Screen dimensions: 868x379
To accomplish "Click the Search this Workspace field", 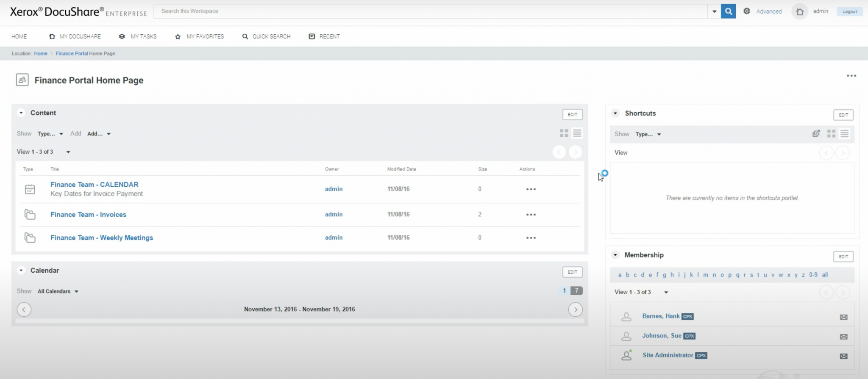I will coord(430,11).
